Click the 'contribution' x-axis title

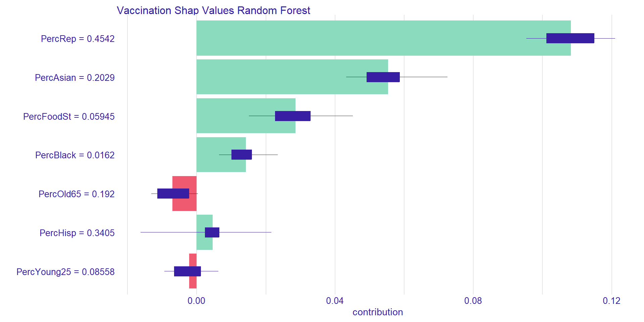(x=378, y=312)
